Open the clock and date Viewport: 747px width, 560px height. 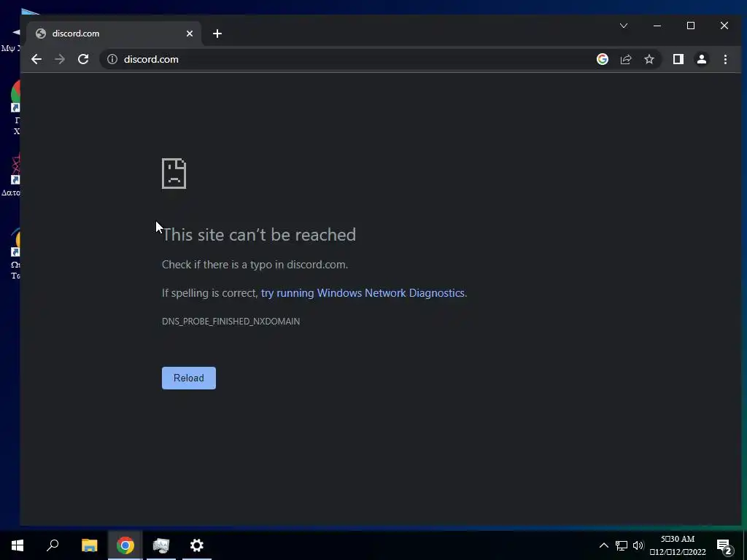678,545
